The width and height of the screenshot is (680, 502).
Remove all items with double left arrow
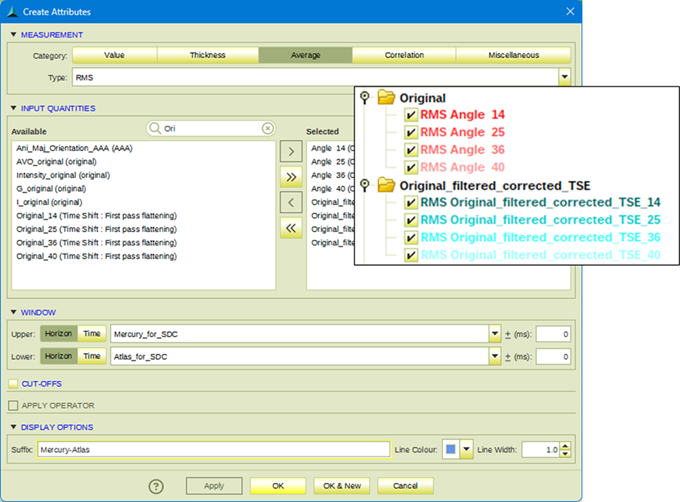[x=289, y=227]
